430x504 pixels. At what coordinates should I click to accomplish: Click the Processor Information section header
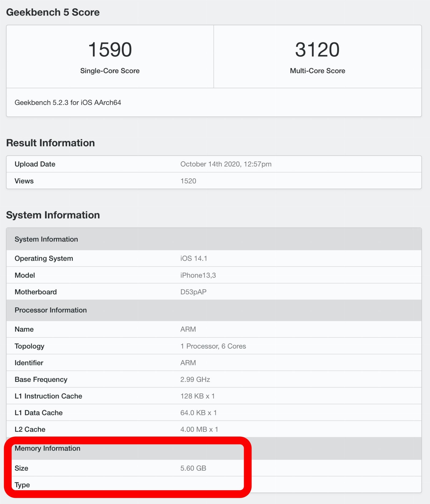(x=214, y=310)
